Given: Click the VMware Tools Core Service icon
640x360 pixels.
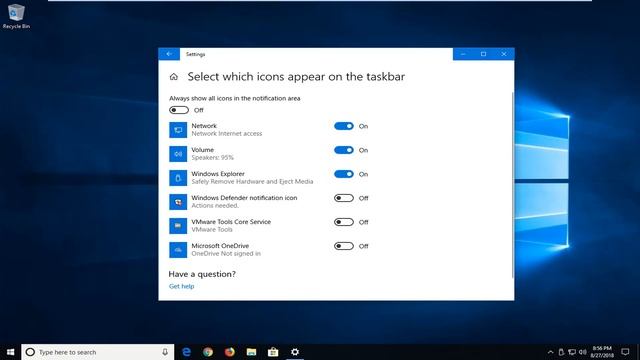Looking at the screenshot, I should (178, 226).
